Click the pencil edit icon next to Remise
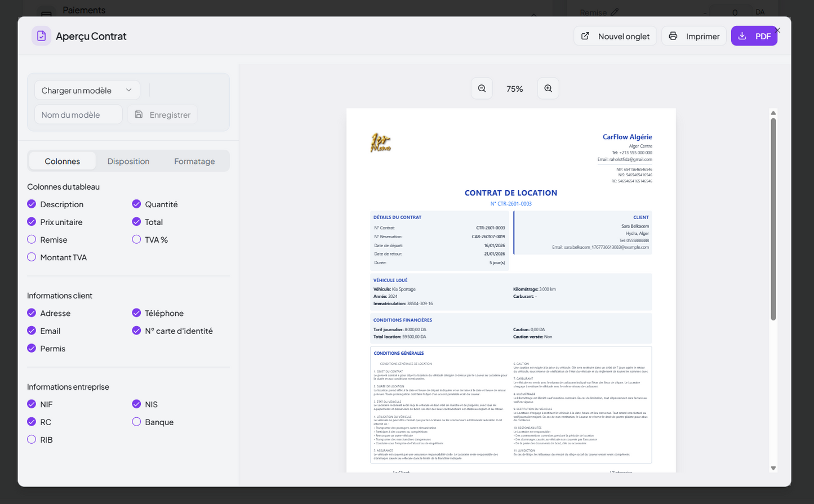The height and width of the screenshot is (504, 814). click(x=615, y=12)
